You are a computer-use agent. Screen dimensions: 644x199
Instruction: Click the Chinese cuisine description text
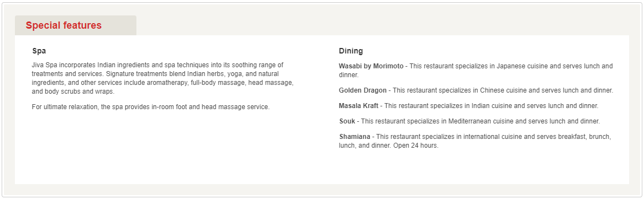coord(503,90)
